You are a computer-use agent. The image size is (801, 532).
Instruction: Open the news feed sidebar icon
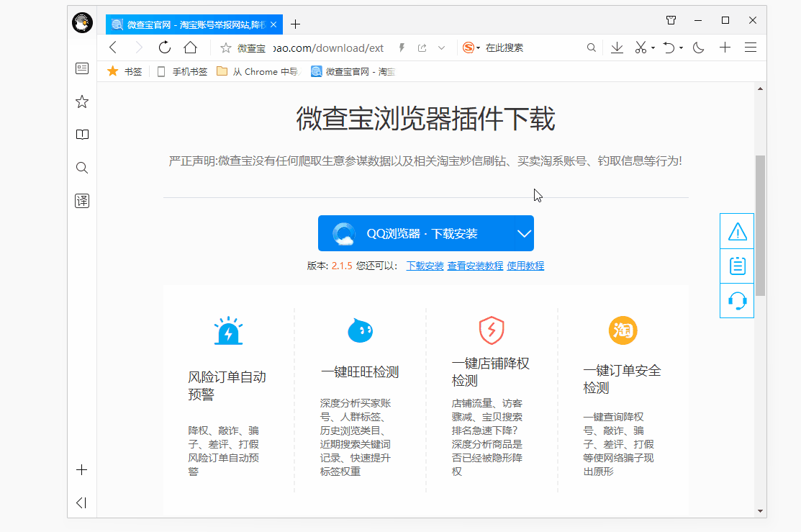[82, 68]
